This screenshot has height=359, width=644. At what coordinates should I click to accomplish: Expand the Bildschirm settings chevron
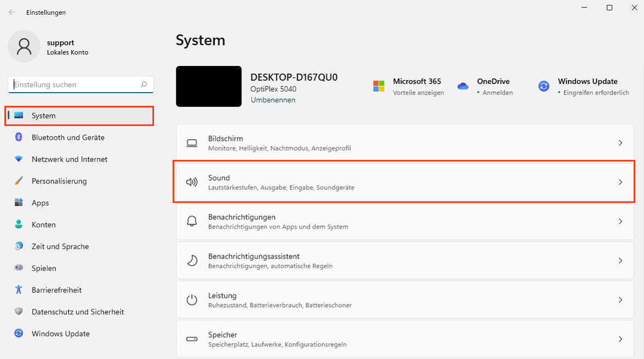coord(620,143)
